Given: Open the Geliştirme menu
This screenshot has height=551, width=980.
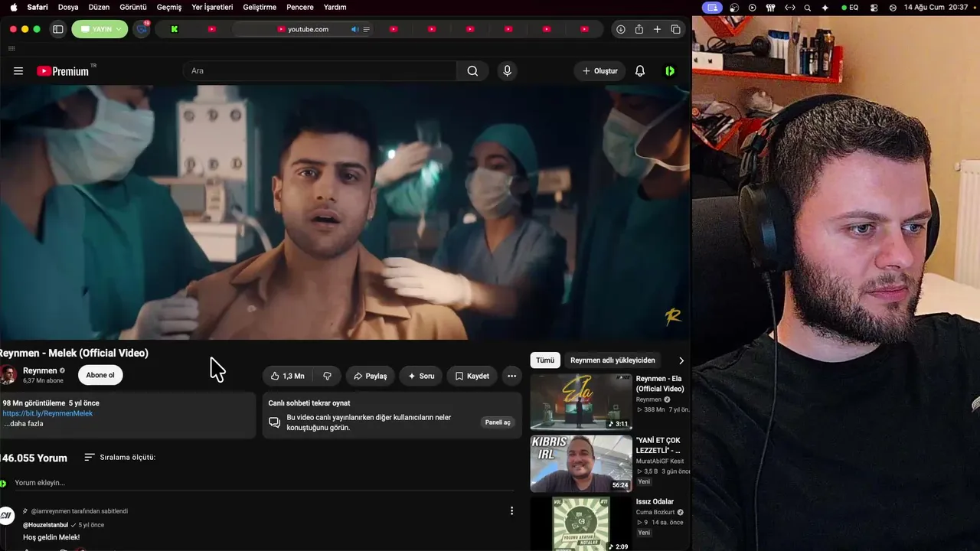Looking at the screenshot, I should [260, 7].
